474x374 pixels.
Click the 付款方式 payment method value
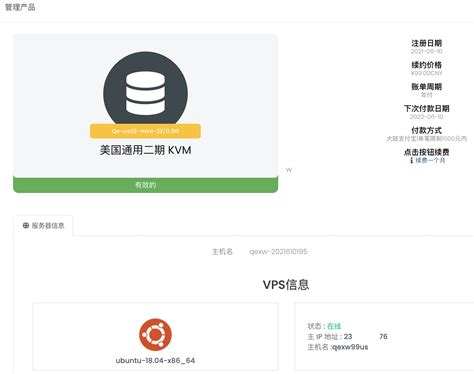point(426,138)
